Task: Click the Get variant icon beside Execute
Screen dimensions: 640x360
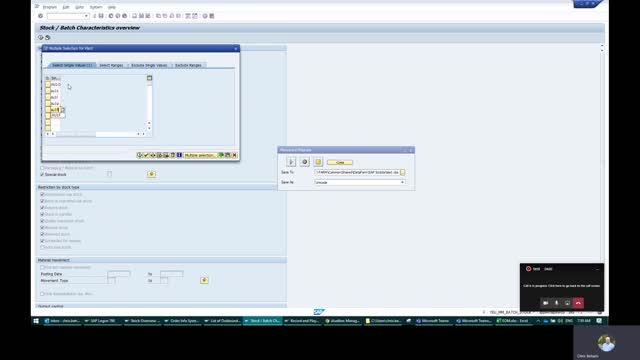Action: [47, 38]
